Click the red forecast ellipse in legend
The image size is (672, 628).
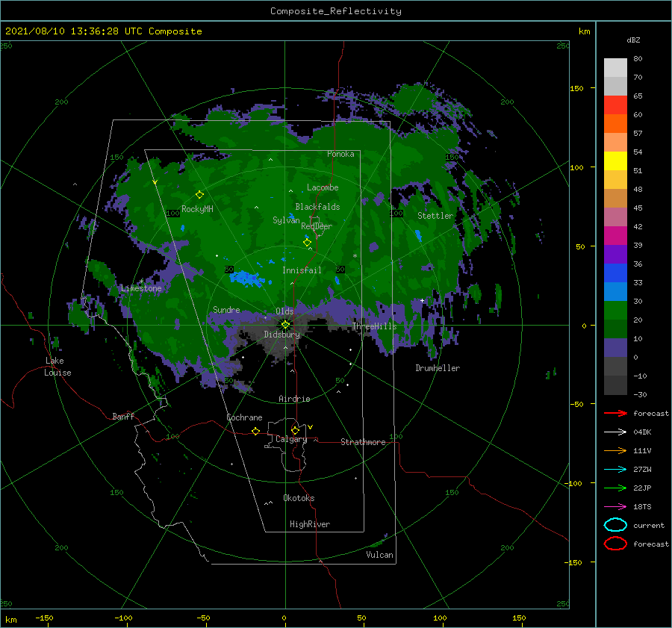[615, 544]
